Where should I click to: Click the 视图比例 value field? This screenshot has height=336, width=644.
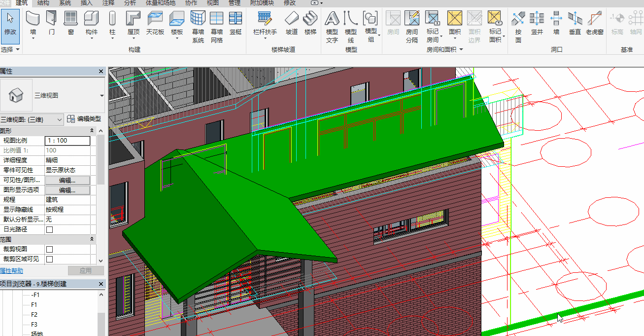click(68, 141)
